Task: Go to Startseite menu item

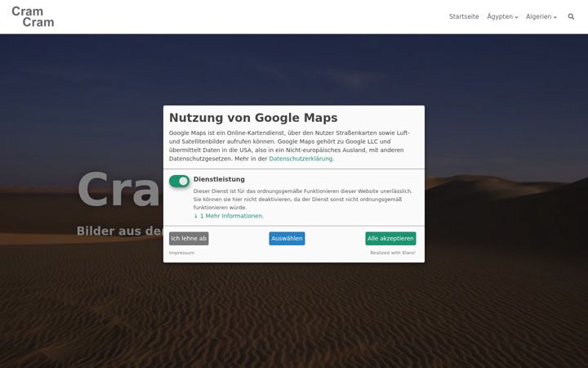Action: click(x=464, y=16)
